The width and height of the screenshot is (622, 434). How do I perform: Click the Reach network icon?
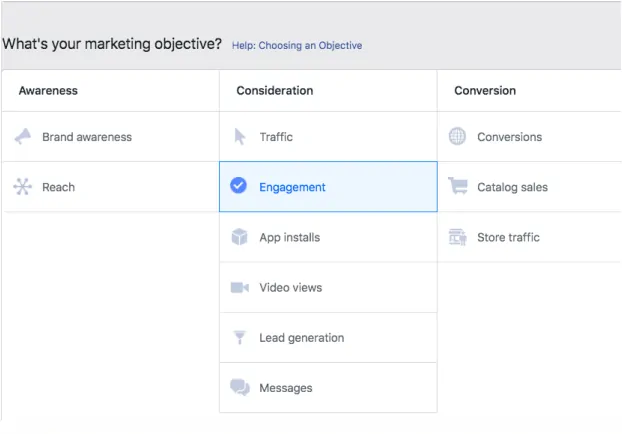(x=23, y=187)
